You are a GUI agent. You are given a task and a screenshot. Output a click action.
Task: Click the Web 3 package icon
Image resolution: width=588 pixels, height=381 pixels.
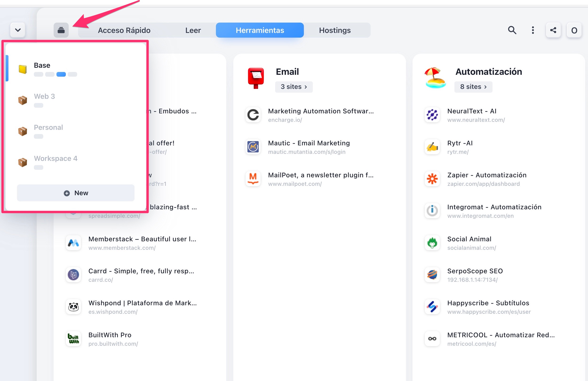[x=23, y=100]
